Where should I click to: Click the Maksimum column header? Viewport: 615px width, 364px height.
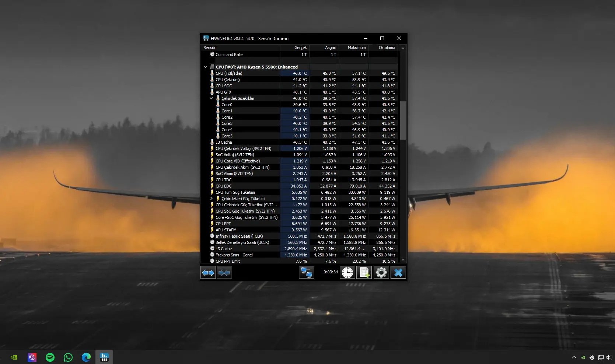354,48
